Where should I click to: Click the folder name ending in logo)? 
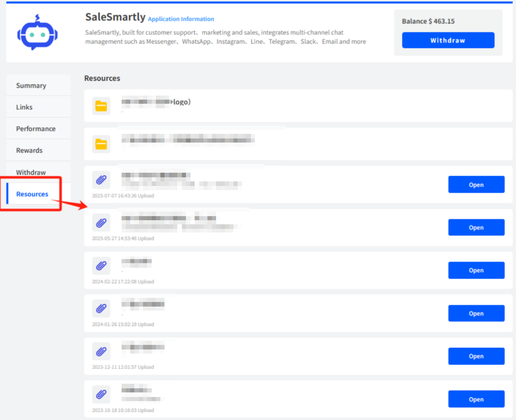click(x=156, y=102)
